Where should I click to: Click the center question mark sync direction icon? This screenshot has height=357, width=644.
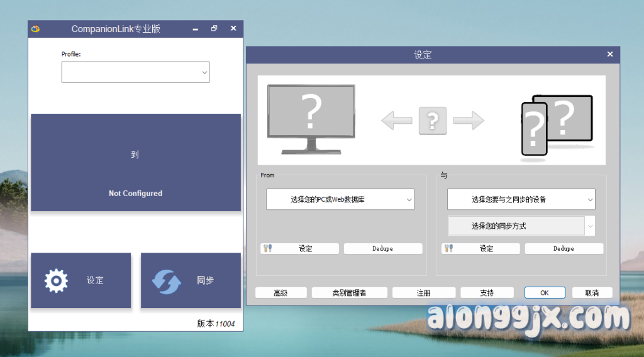point(432,120)
